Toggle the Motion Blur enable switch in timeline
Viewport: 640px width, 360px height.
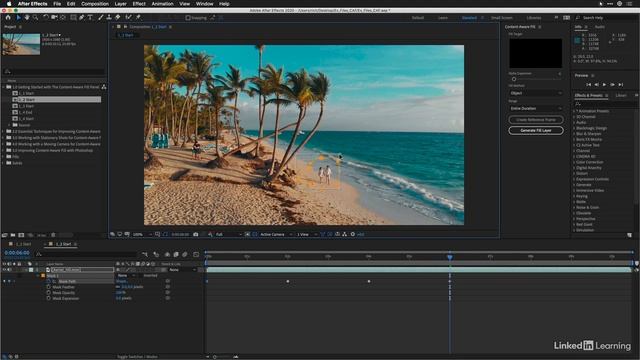pyautogui.click(x=185, y=254)
